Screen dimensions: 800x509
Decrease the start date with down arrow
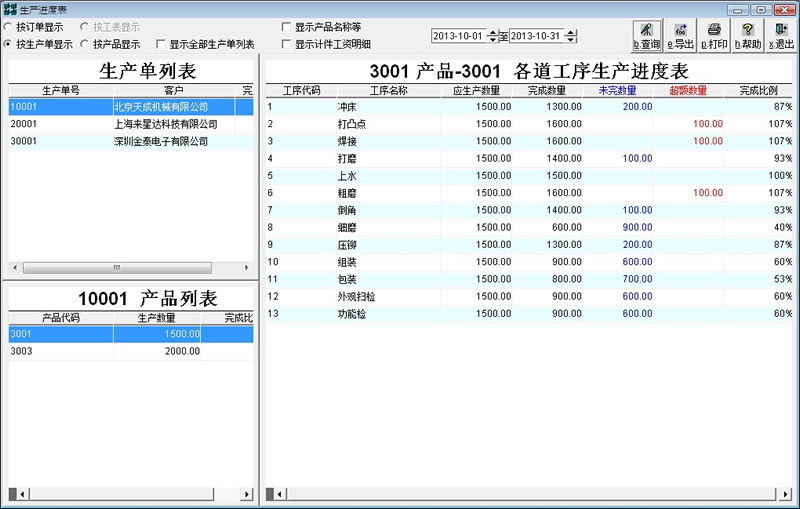tap(492, 39)
